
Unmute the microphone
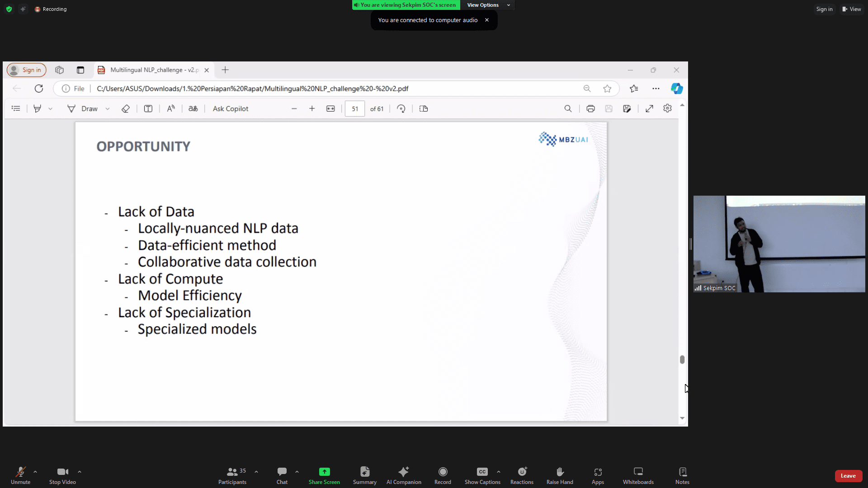tap(20, 475)
